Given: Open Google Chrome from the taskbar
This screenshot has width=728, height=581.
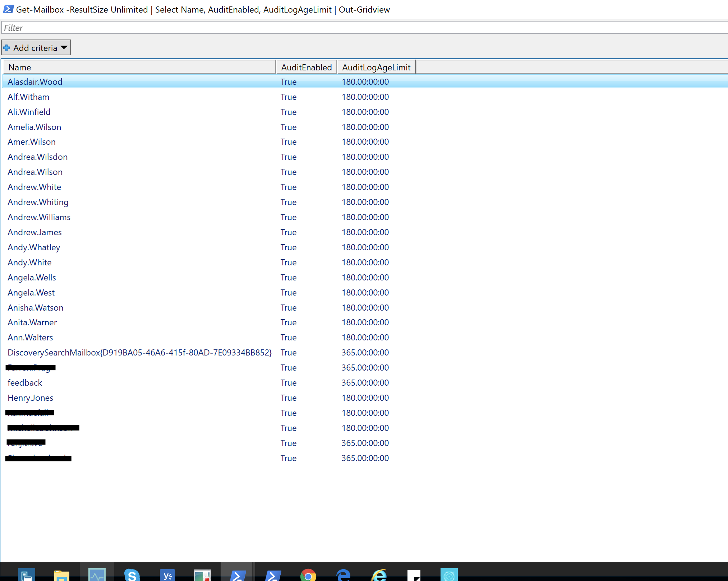Looking at the screenshot, I should [x=308, y=575].
